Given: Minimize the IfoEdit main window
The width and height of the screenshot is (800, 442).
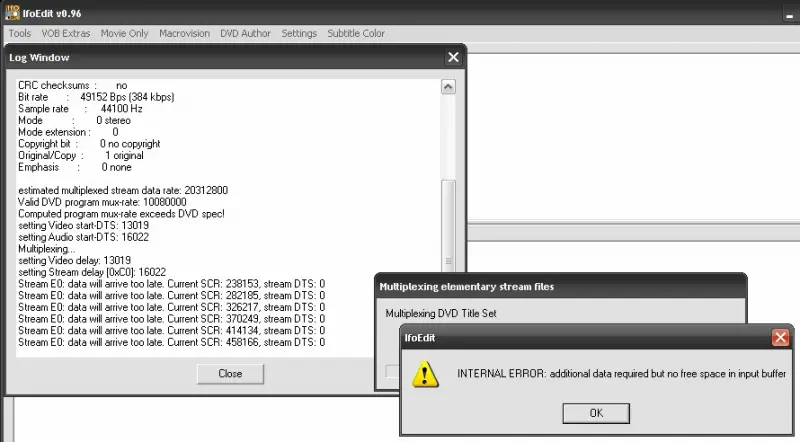Looking at the screenshot, I should coord(789,15).
